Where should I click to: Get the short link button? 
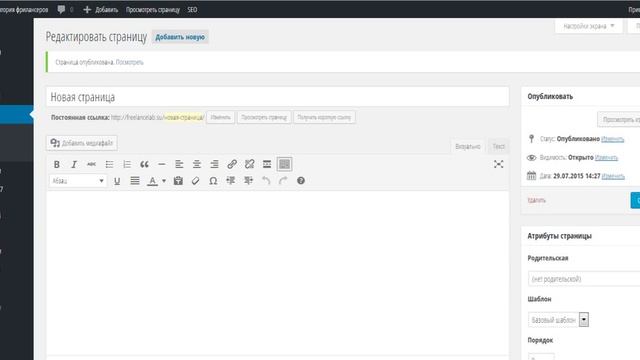point(324,118)
